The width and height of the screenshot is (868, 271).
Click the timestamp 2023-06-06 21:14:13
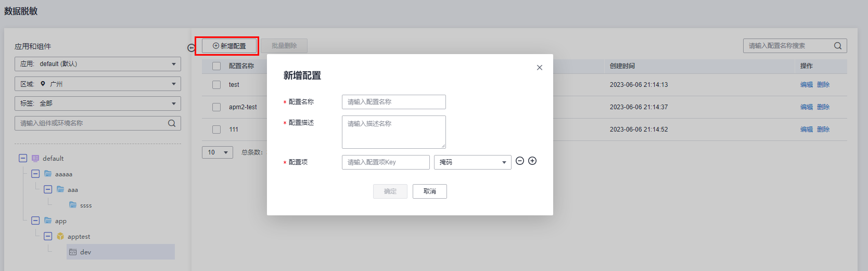point(639,85)
